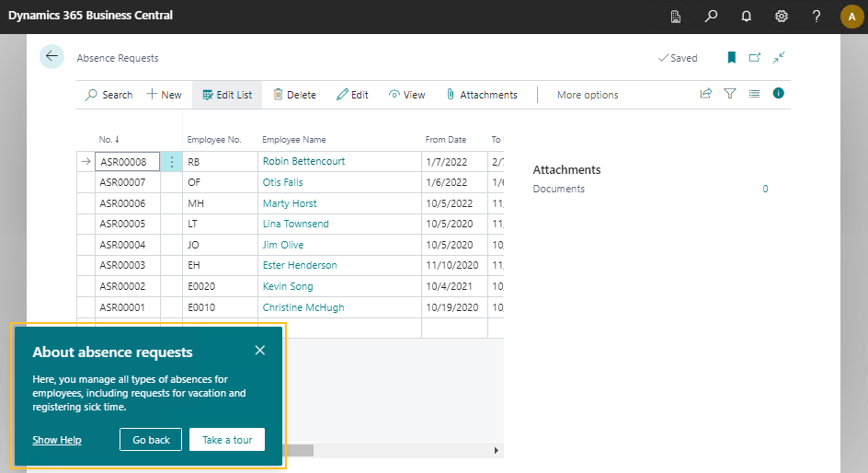Expand More options in the toolbar

click(x=588, y=95)
